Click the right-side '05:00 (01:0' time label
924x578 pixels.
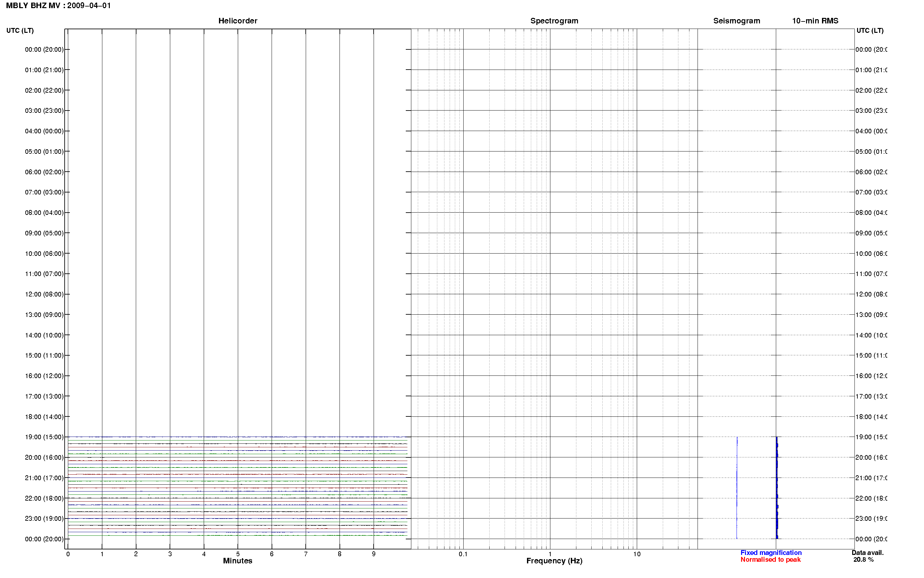871,151
